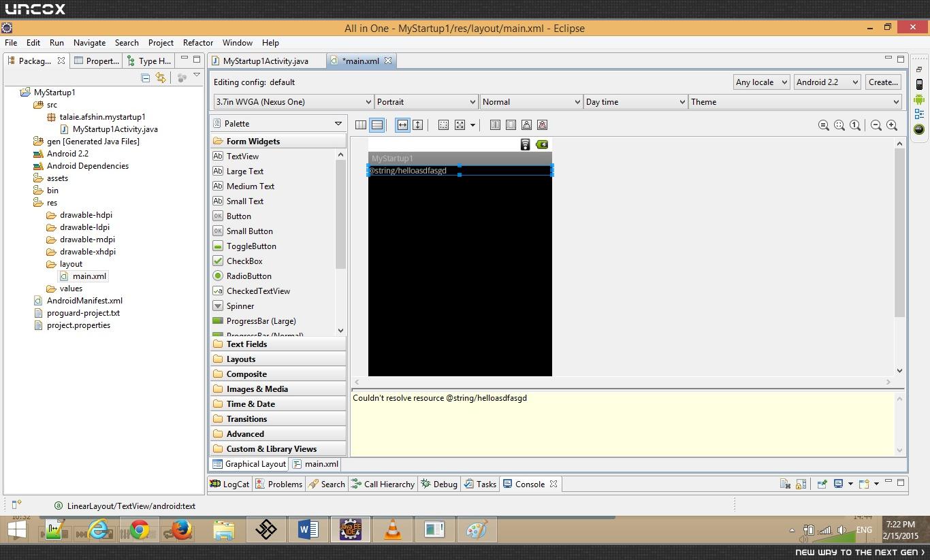930x560 pixels.
Task: Open the Theme dropdown
Action: [x=795, y=102]
